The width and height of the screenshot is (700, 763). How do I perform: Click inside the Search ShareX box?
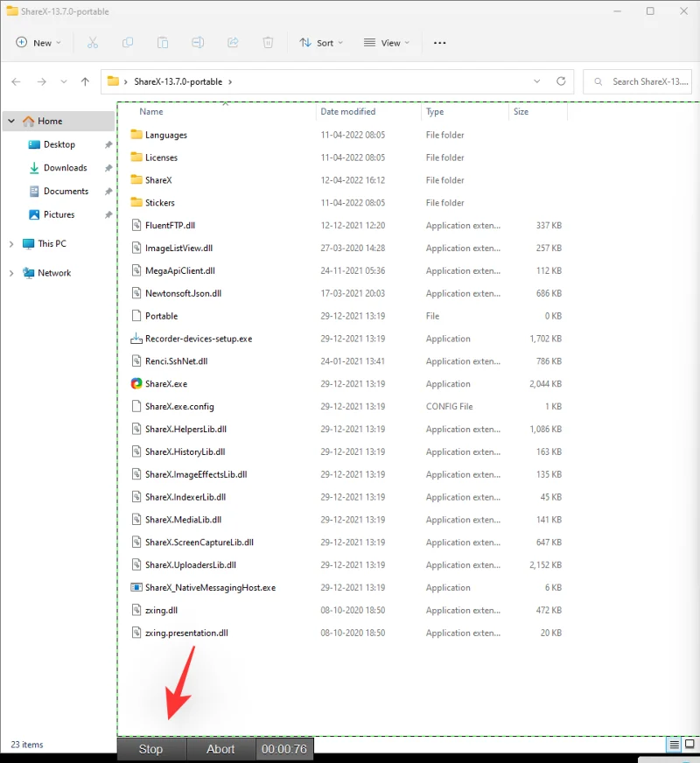pyautogui.click(x=643, y=81)
